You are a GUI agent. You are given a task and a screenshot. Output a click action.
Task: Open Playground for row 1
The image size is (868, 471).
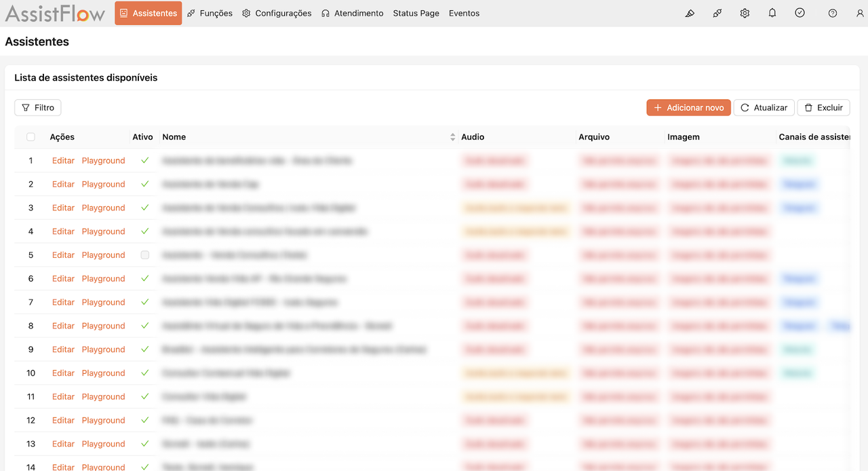click(x=103, y=161)
